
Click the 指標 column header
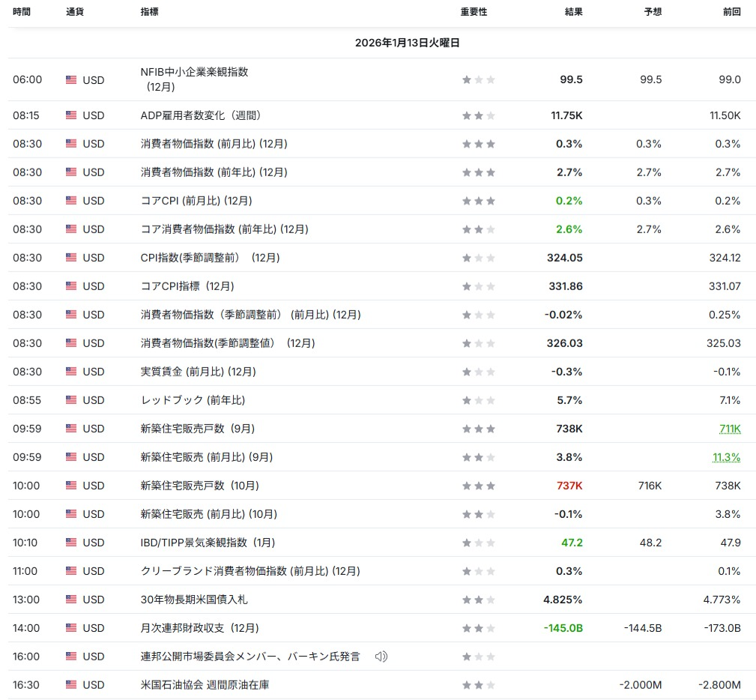[x=149, y=12]
